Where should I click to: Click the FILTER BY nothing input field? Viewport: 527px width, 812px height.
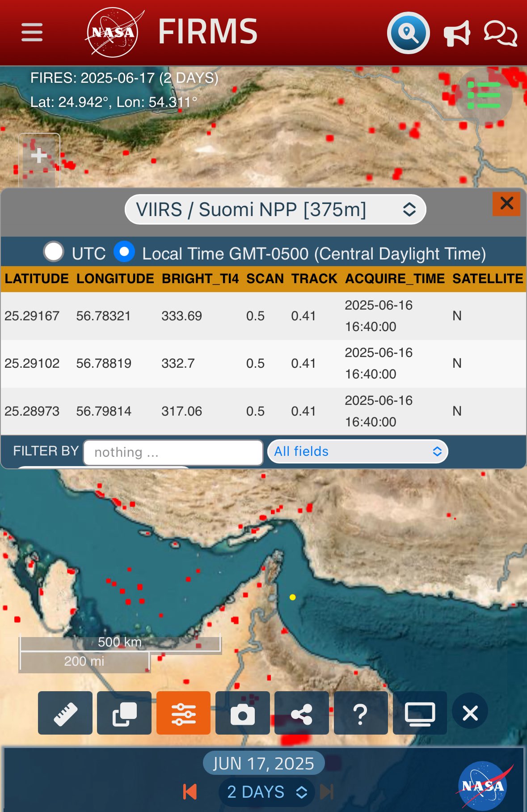(173, 452)
